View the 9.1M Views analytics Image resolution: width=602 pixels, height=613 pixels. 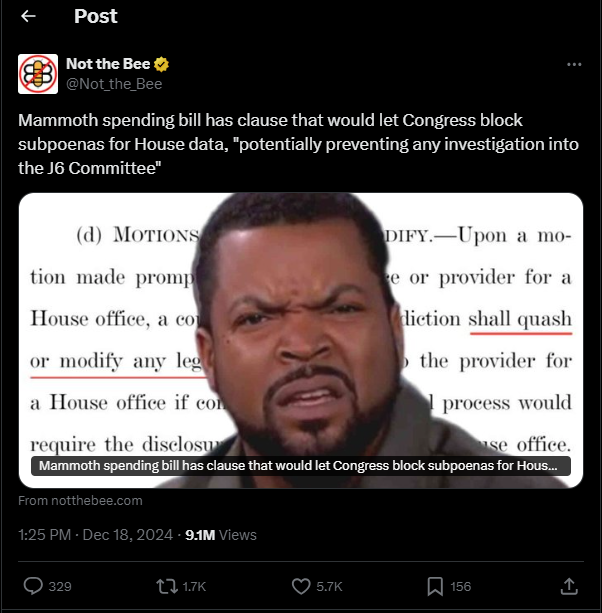pos(221,534)
